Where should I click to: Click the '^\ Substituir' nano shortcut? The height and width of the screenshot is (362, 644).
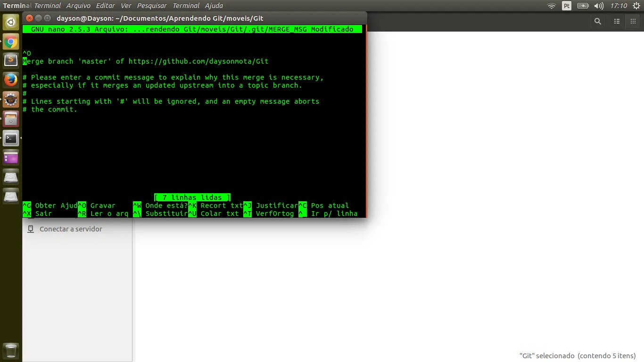[160, 214]
